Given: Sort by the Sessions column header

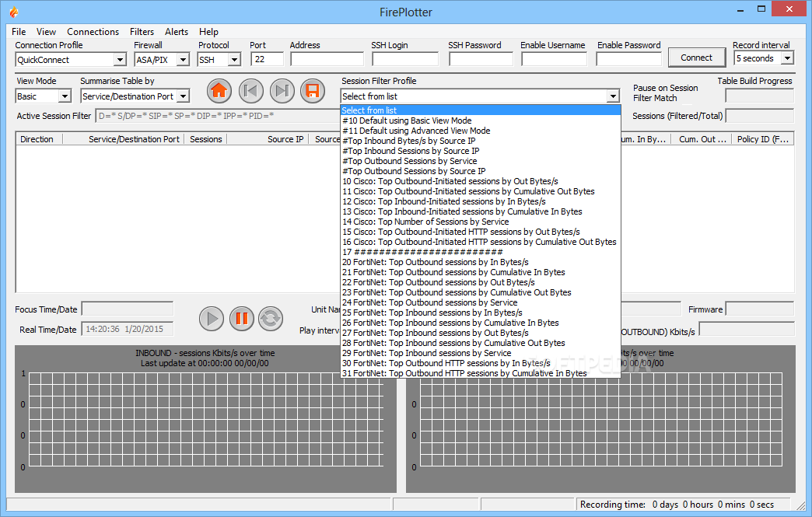Looking at the screenshot, I should [x=205, y=139].
